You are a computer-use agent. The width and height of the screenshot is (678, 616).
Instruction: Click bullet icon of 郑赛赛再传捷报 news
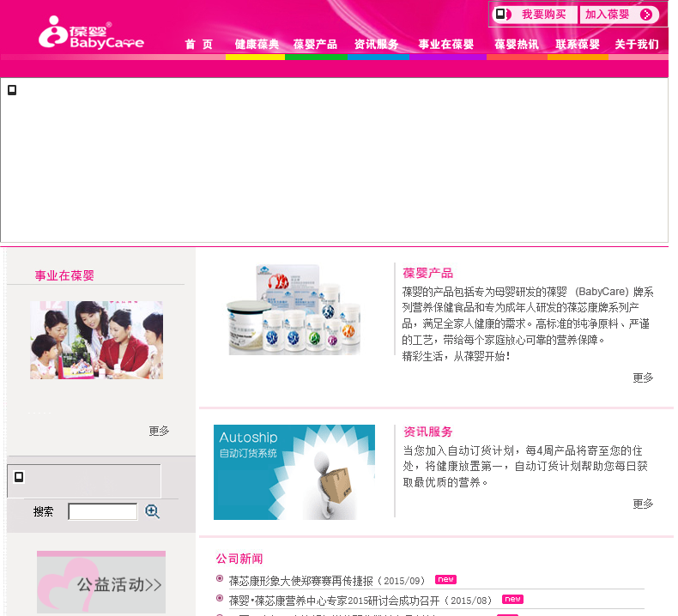[220, 578]
